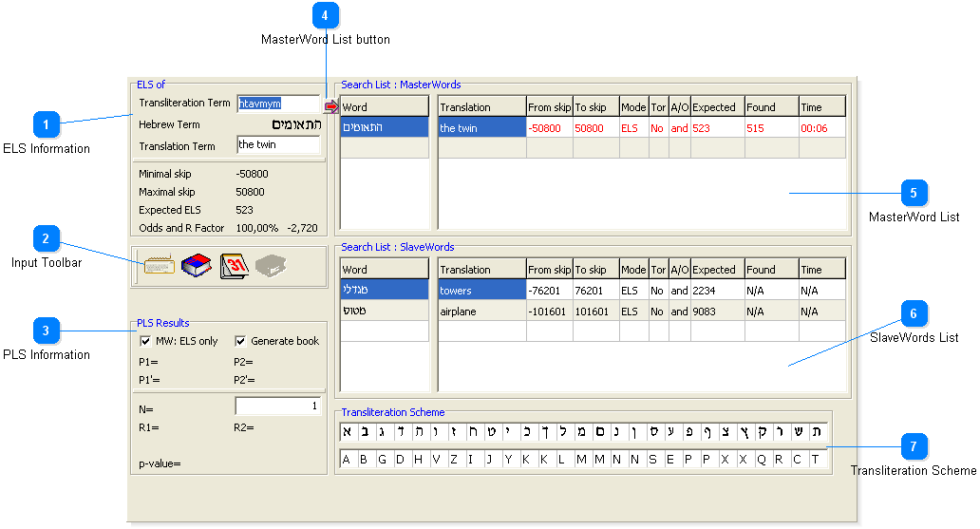Click the Latin letter Q transliteration key
The image size is (980, 529).
tap(763, 460)
